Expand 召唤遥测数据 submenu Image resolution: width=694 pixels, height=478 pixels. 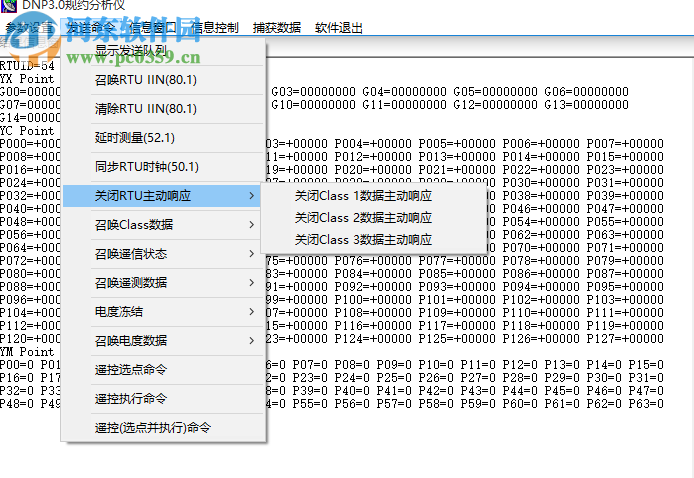click(x=164, y=282)
